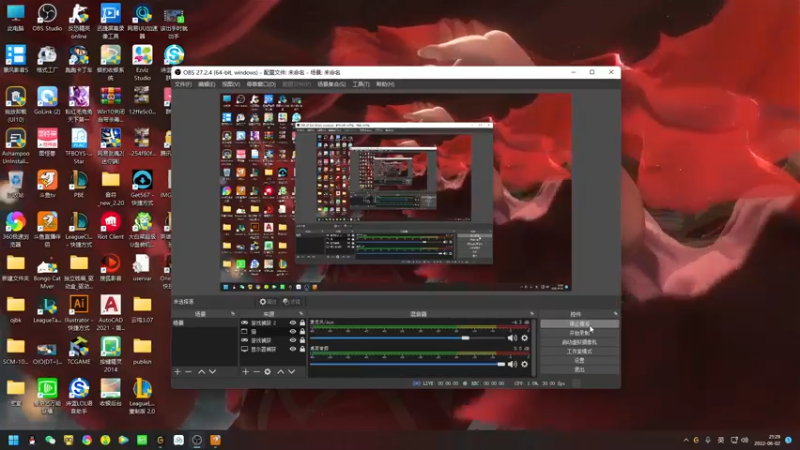800x450 pixels.
Task: Move scene up in Scenes panel
Action: [202, 371]
